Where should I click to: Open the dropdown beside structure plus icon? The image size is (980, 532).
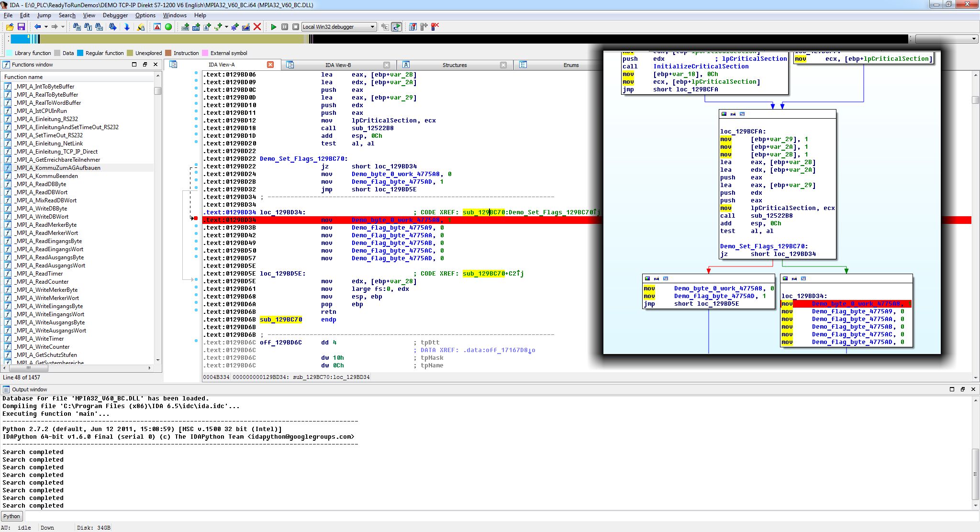[226, 27]
